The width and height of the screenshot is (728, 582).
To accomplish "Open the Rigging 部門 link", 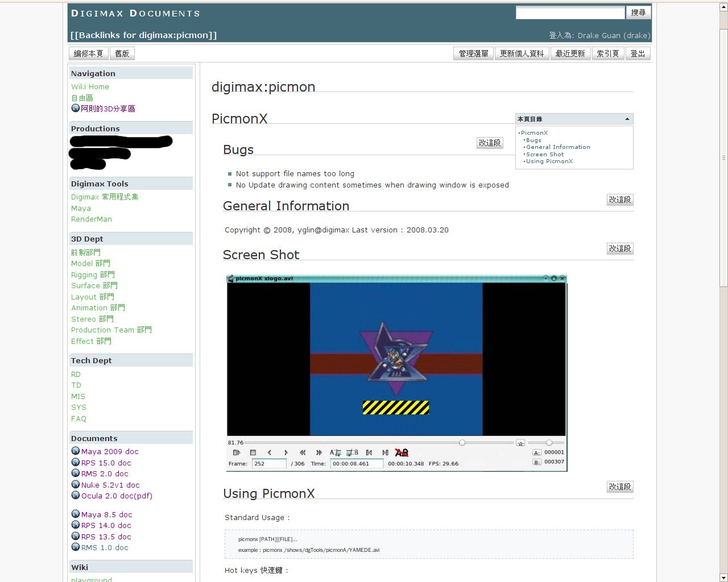I will pyautogui.click(x=93, y=275).
